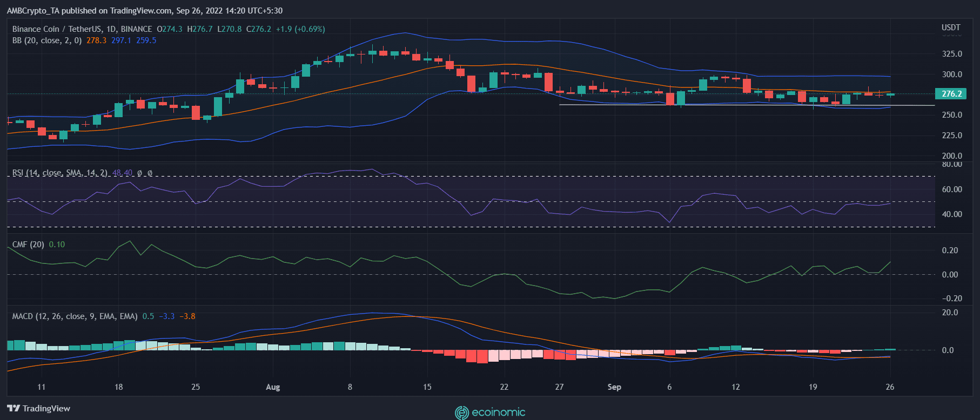Click the USDT currency label
Image resolution: width=980 pixels, height=420 pixels.
[951, 28]
